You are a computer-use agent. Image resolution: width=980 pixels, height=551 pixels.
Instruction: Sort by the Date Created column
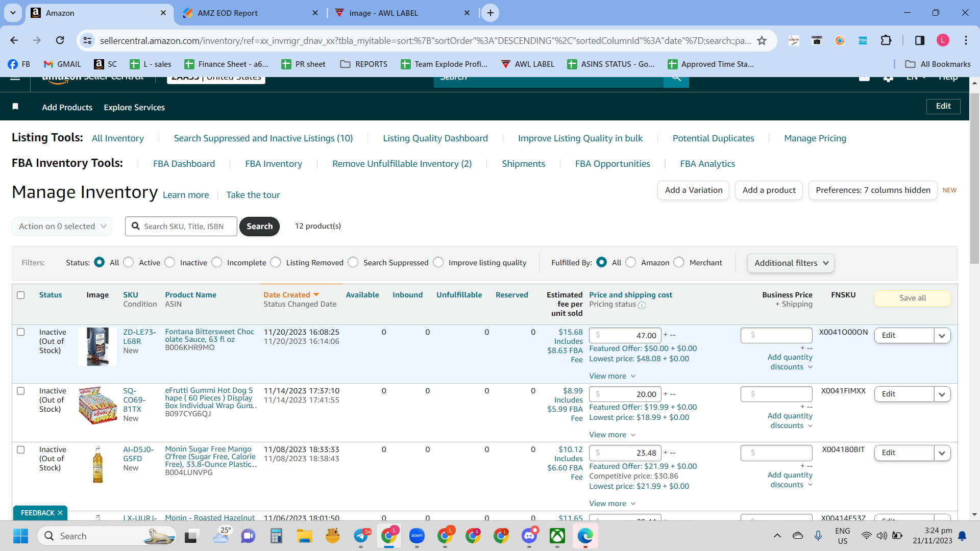tap(291, 295)
